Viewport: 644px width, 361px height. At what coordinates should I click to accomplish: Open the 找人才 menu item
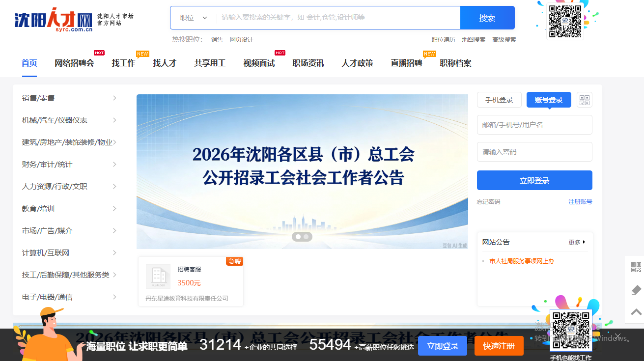pyautogui.click(x=165, y=63)
